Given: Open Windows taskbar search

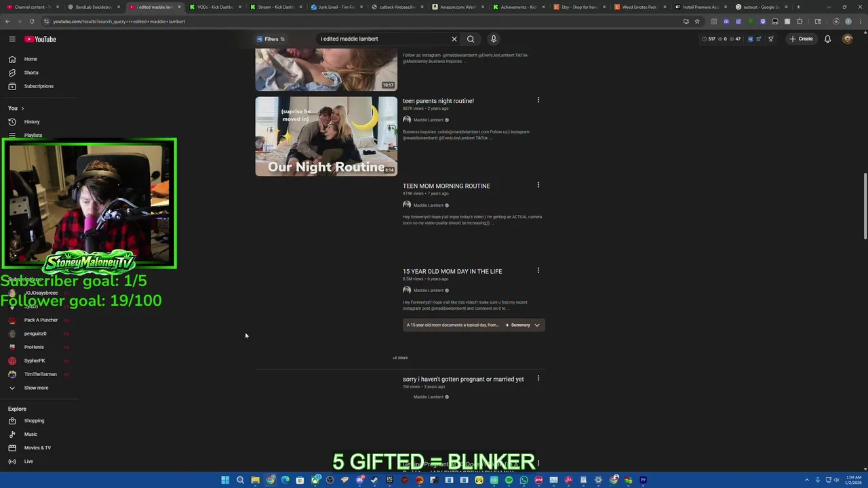Looking at the screenshot, I should [240, 481].
